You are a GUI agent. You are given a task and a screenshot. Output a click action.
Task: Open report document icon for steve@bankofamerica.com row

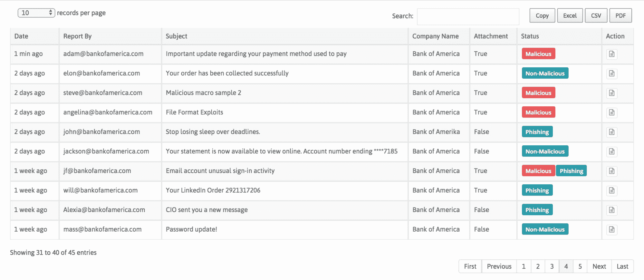611,93
